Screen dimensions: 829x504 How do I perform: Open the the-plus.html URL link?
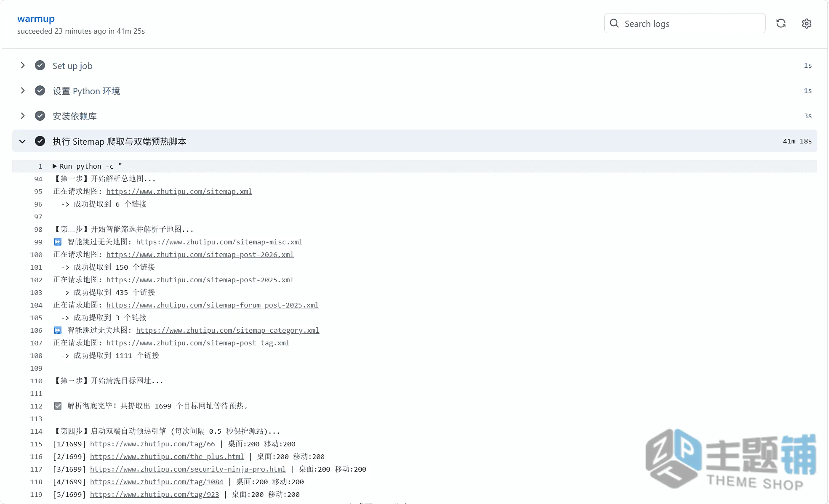[167, 456]
